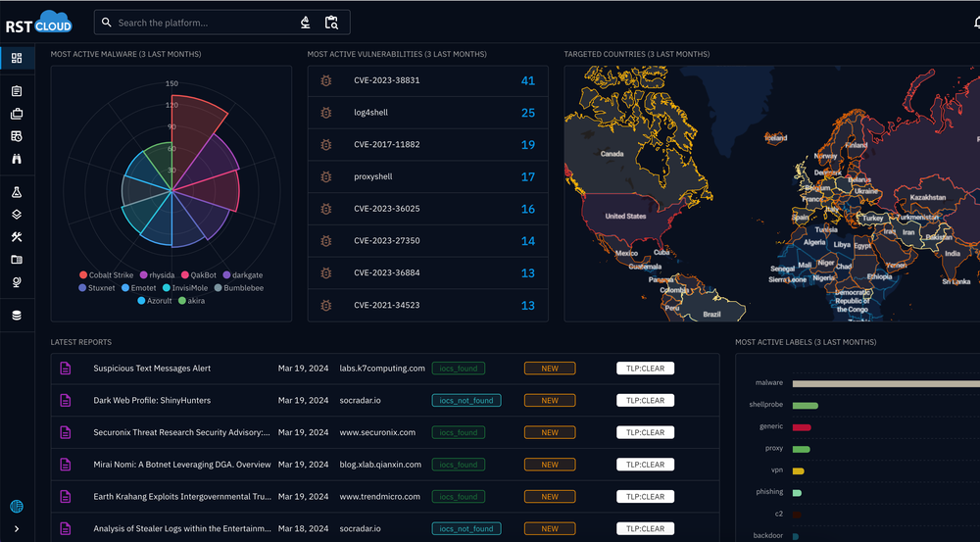The image size is (980, 542).
Task: Open the dashboard grid icon in sidebar
Action: pos(17,58)
